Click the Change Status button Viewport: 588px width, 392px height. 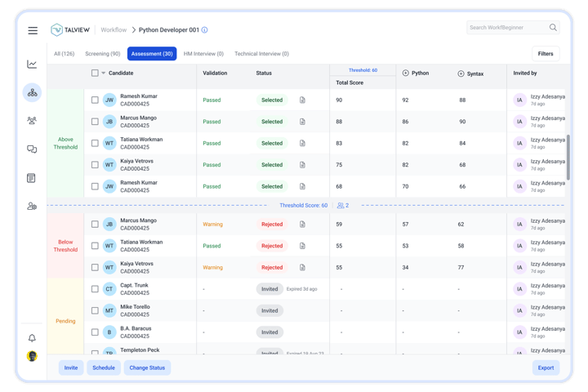click(x=147, y=367)
